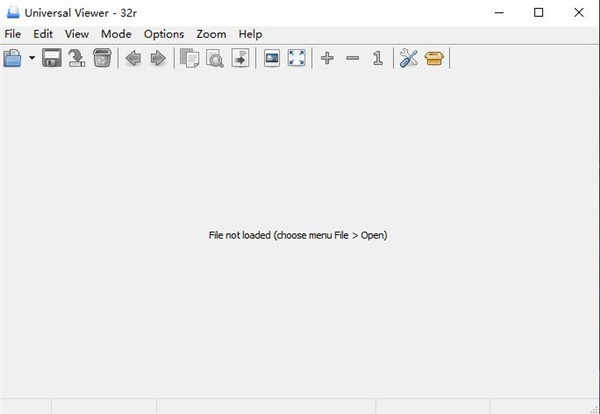Click the original size '1' icon

[x=378, y=59]
